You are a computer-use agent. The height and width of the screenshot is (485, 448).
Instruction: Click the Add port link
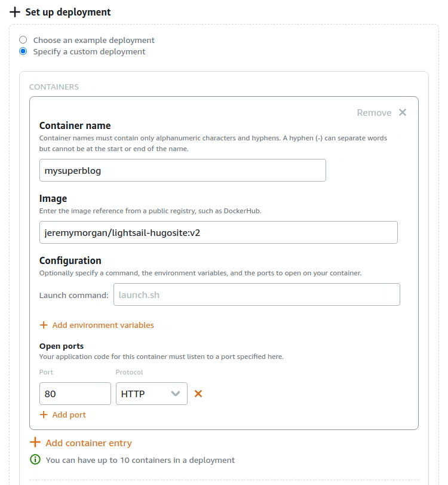click(69, 415)
